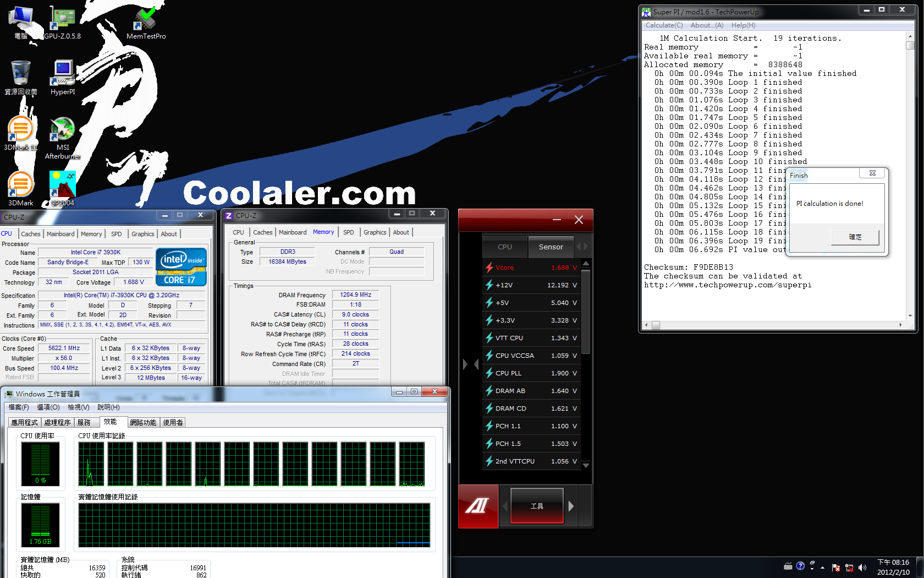Select the Sensor tab in AI Suite
924x578 pixels.
(x=551, y=247)
